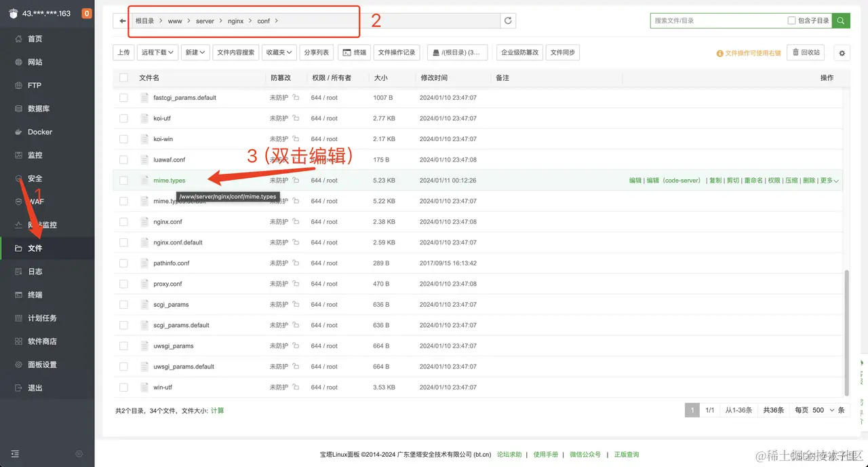The width and height of the screenshot is (868, 467).
Task: Open the notification badge showing 0
Action: click(x=87, y=14)
